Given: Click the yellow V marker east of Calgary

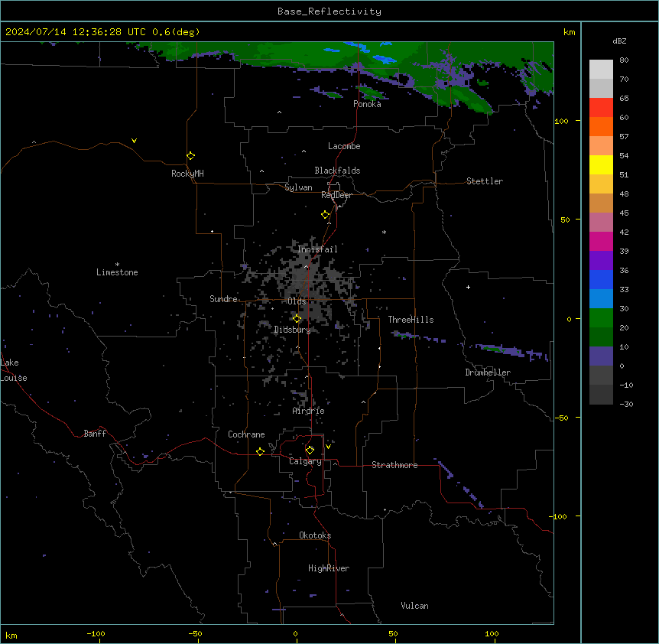Looking at the screenshot, I should (x=328, y=447).
